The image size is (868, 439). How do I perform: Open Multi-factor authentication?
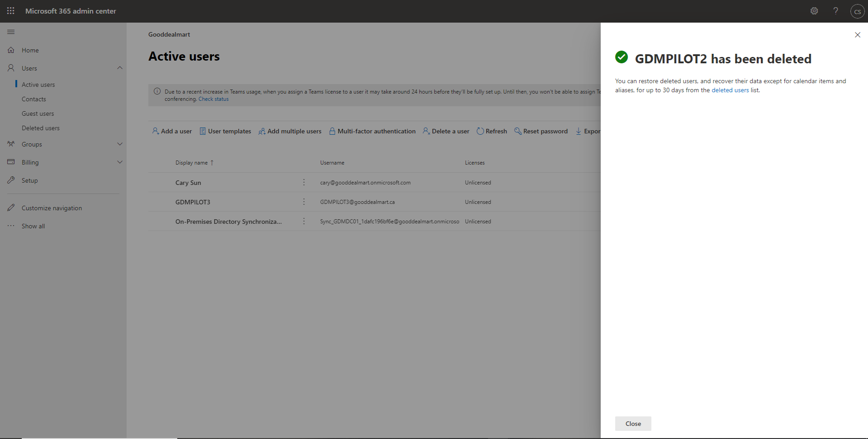(372, 131)
